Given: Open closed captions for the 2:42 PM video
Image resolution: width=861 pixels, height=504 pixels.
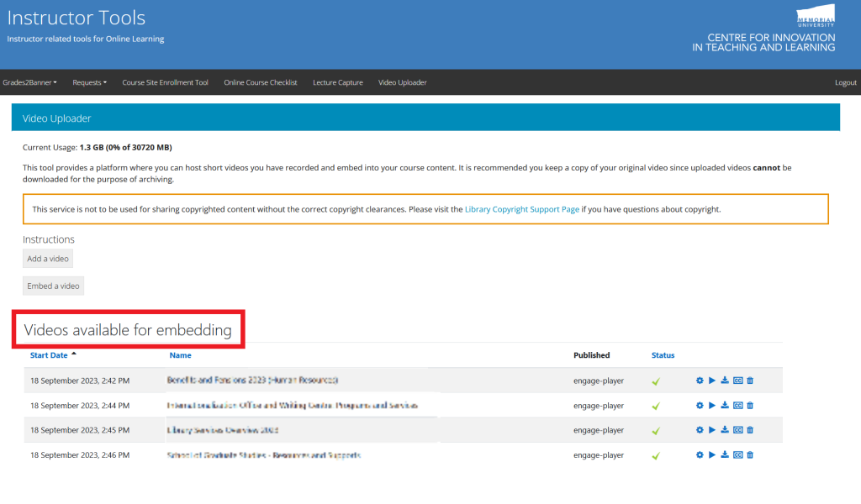Looking at the screenshot, I should coord(738,381).
